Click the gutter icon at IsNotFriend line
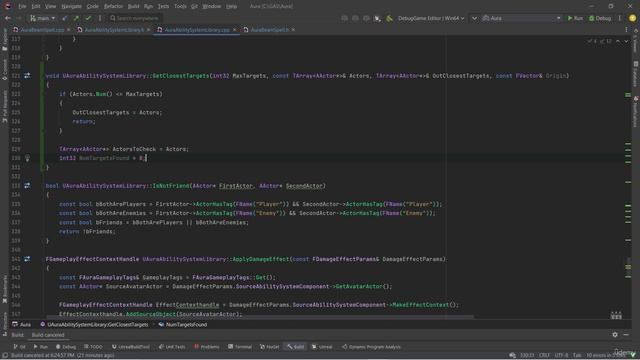Screen dimensions: 640x360 pyautogui.click(x=27, y=186)
